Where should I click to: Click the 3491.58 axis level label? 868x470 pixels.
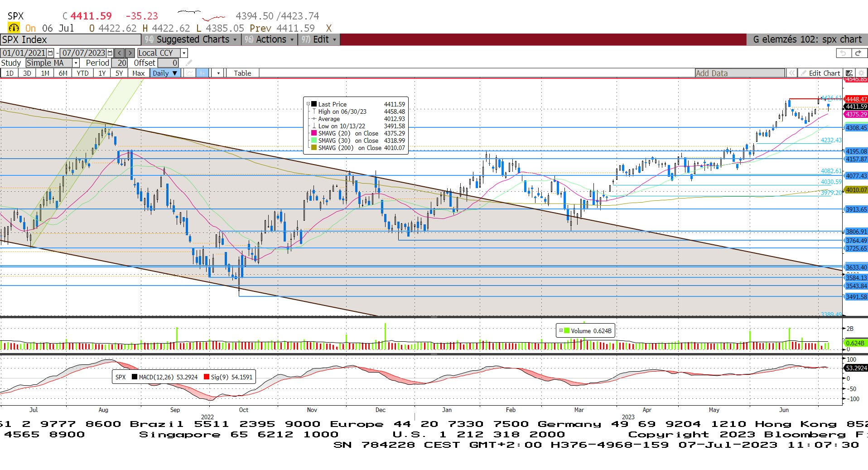click(x=856, y=297)
